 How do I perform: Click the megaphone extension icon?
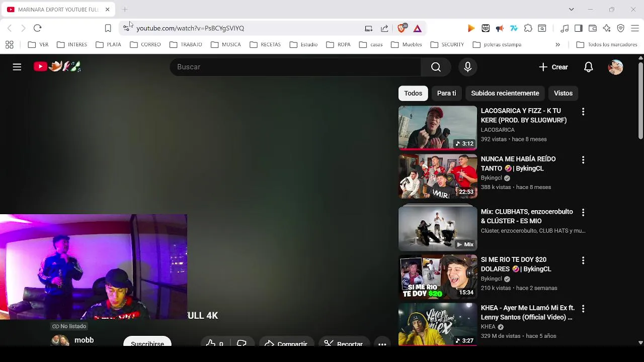pyautogui.click(x=500, y=28)
